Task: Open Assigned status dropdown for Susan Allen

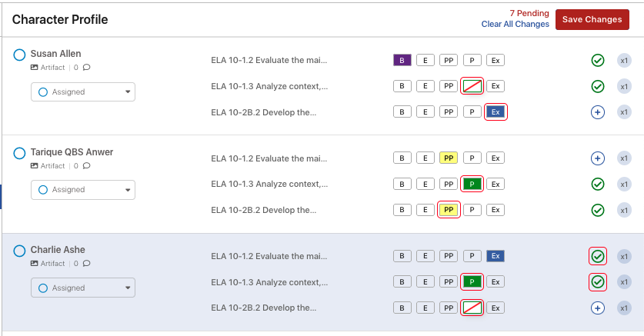Action: pos(83,92)
